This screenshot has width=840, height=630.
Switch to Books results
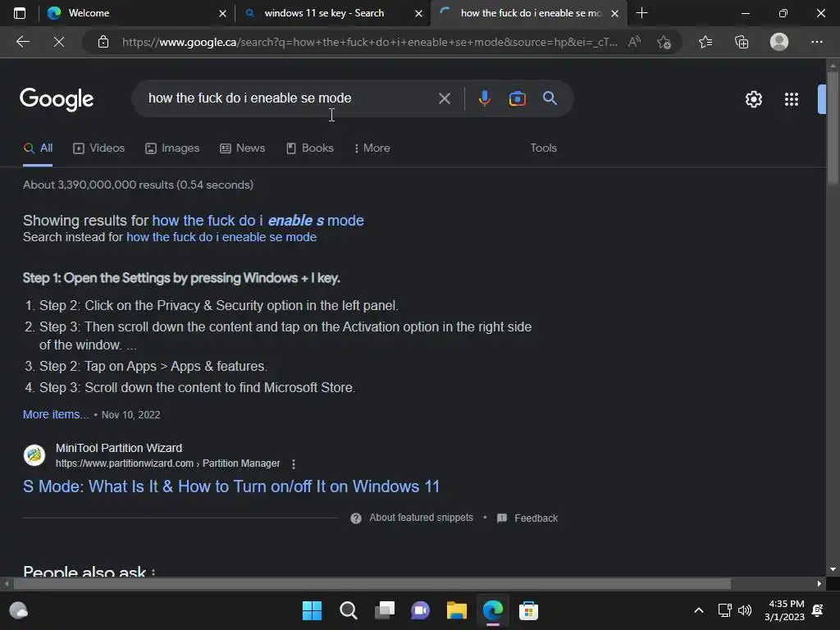[x=310, y=148]
